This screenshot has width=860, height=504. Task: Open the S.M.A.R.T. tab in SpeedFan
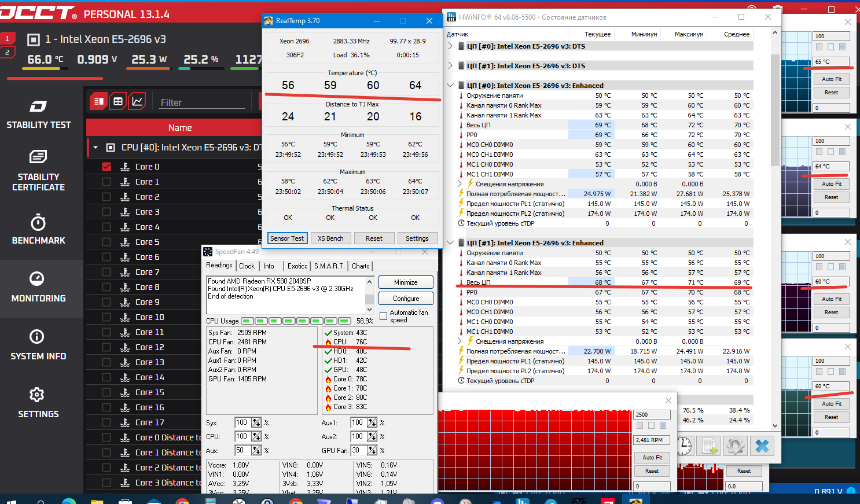329,266
